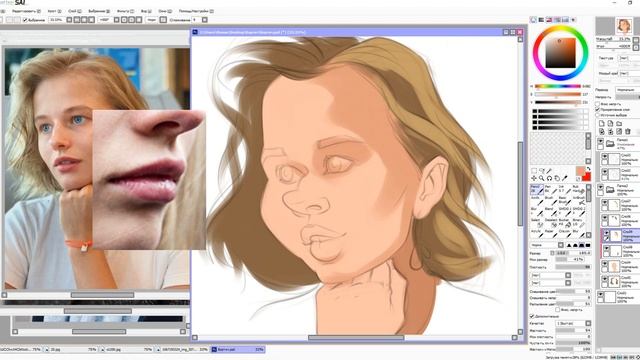Viewport: 640px width, 360px height.
Task: Hide the Слой7 layer eye
Action: point(605,202)
